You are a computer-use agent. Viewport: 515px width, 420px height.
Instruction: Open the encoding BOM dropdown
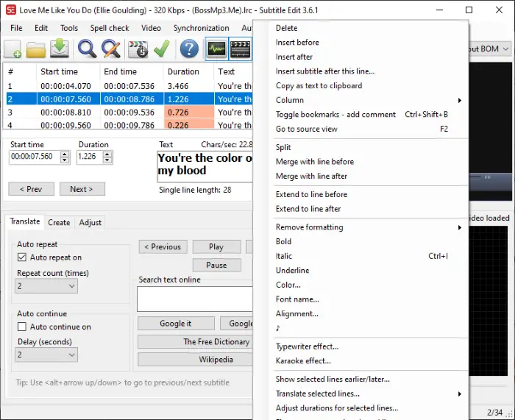coord(506,49)
